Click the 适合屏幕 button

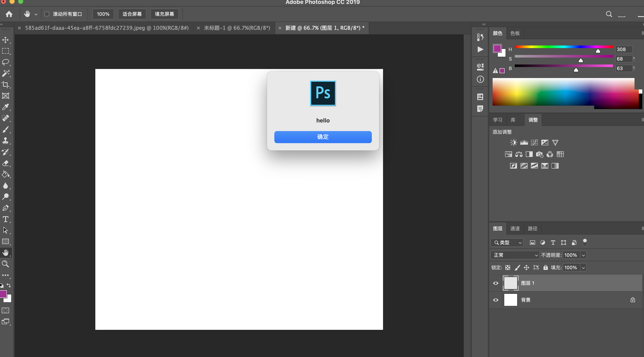[x=132, y=14]
